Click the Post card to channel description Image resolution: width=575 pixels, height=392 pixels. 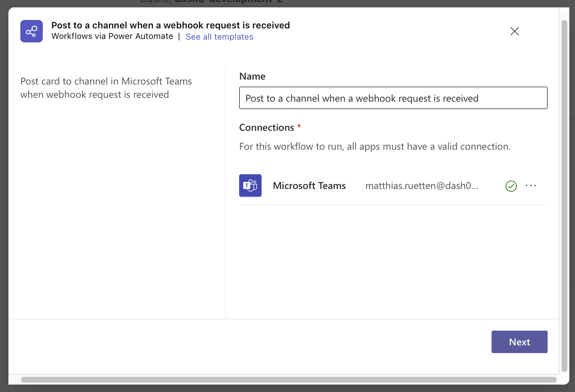106,88
